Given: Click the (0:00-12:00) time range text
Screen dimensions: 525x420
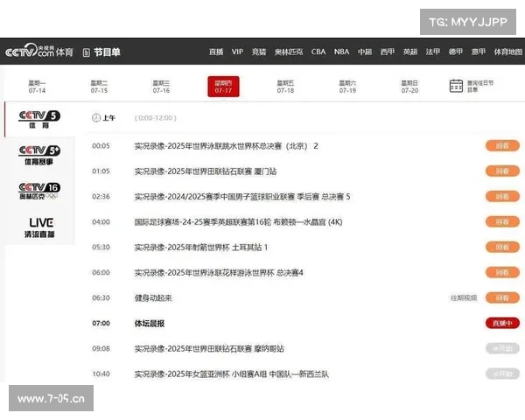Looking at the screenshot, I should tap(156, 118).
